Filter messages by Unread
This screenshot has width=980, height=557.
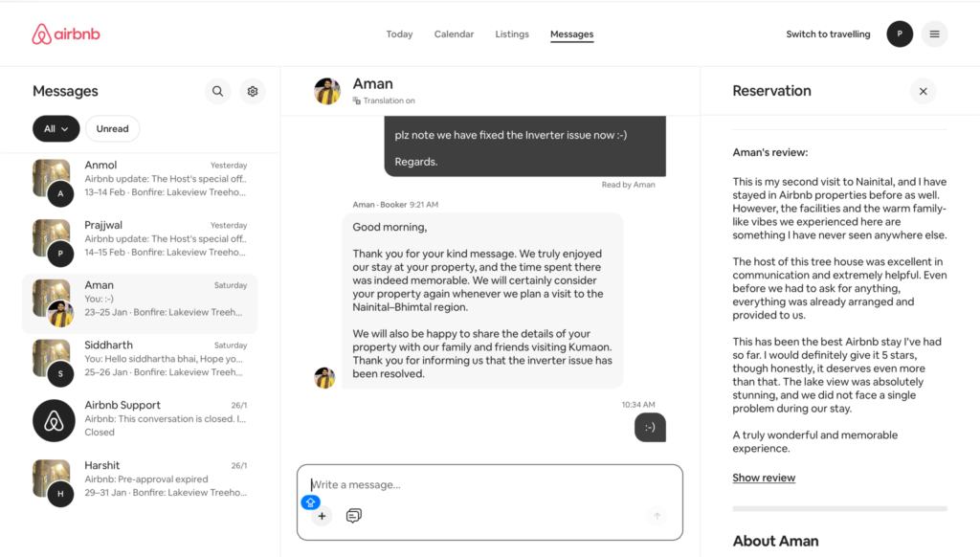(112, 128)
